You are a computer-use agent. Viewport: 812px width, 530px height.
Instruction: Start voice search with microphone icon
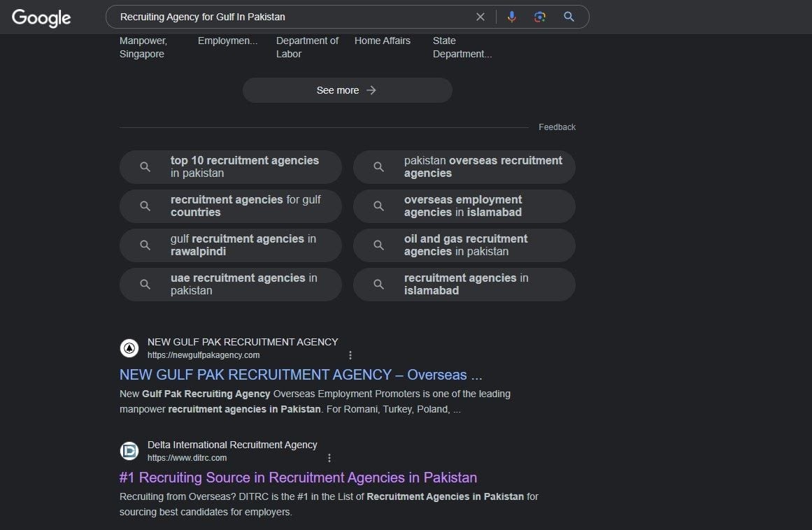coord(512,17)
